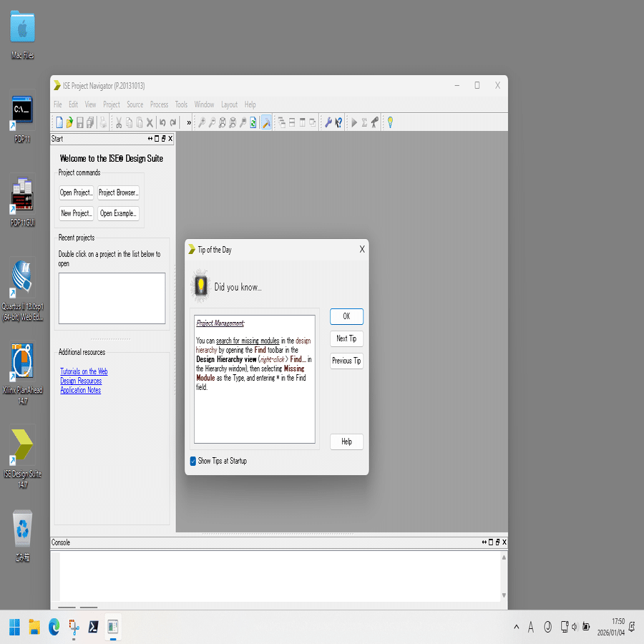The height and width of the screenshot is (644, 644).
Task: Click the Undo toolbar icon
Action: click(162, 122)
